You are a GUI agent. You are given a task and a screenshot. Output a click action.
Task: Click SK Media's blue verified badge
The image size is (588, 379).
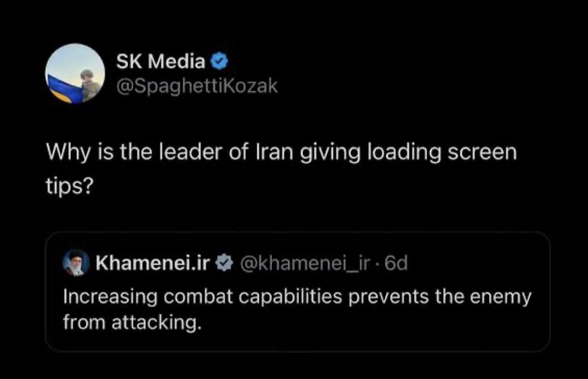tap(220, 62)
